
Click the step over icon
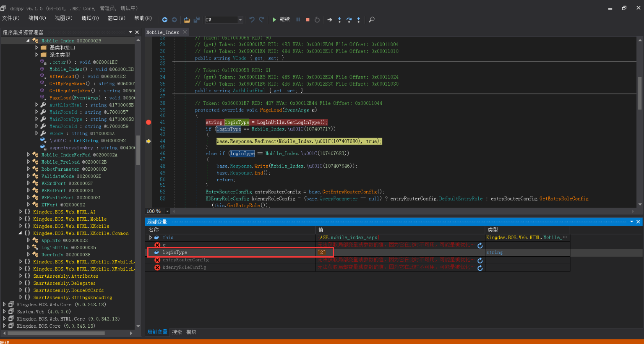tap(349, 20)
